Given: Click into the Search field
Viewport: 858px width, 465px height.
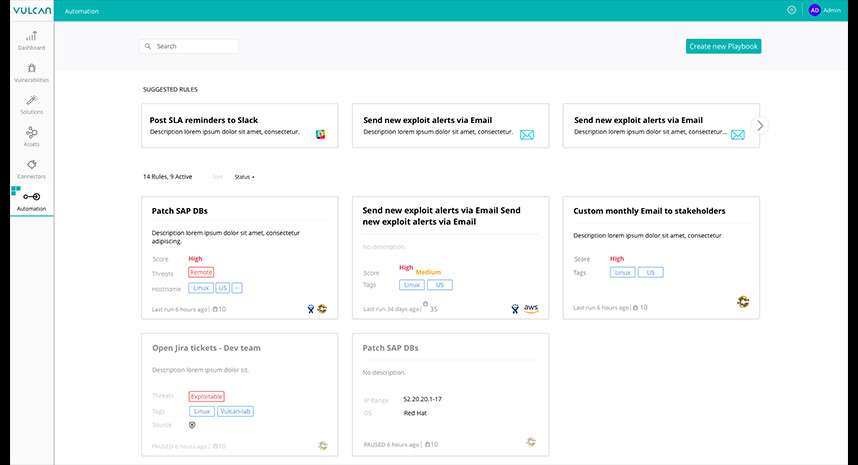Looking at the screenshot, I should pos(189,46).
